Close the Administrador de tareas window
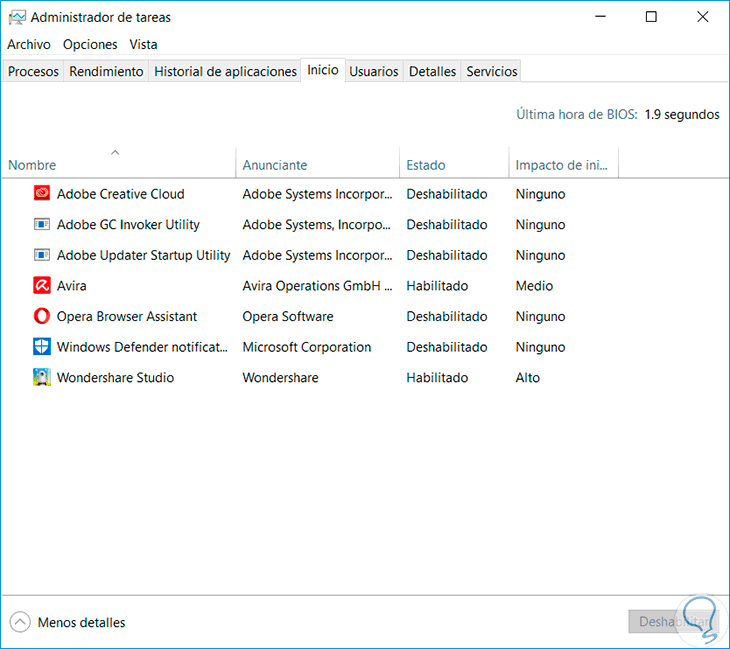 click(x=703, y=17)
